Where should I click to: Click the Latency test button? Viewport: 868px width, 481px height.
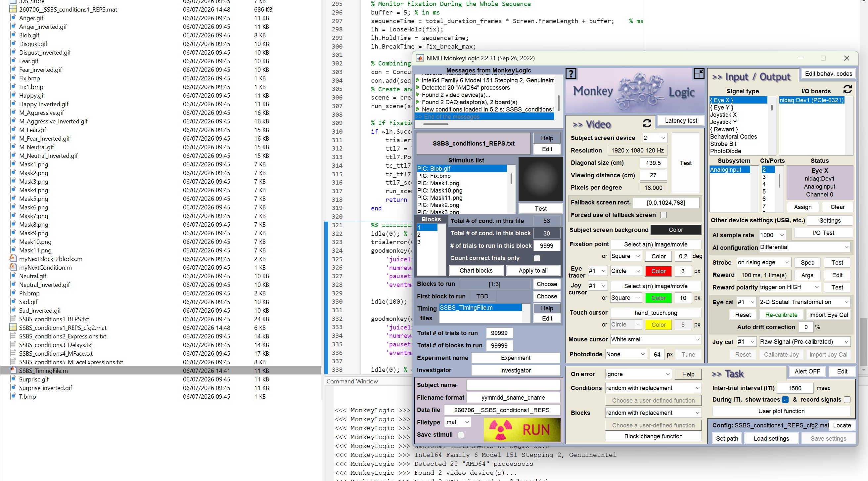681,121
